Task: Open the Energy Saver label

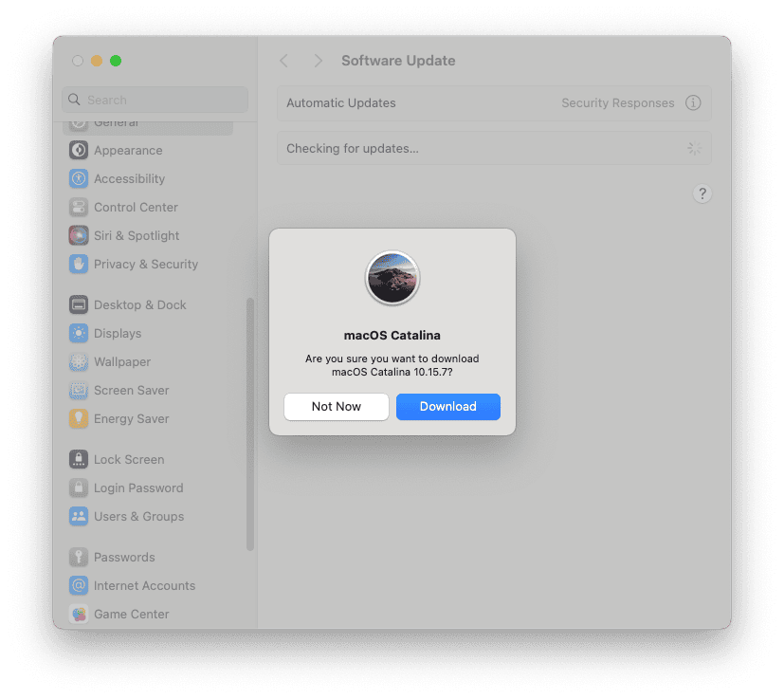Action: tap(132, 419)
